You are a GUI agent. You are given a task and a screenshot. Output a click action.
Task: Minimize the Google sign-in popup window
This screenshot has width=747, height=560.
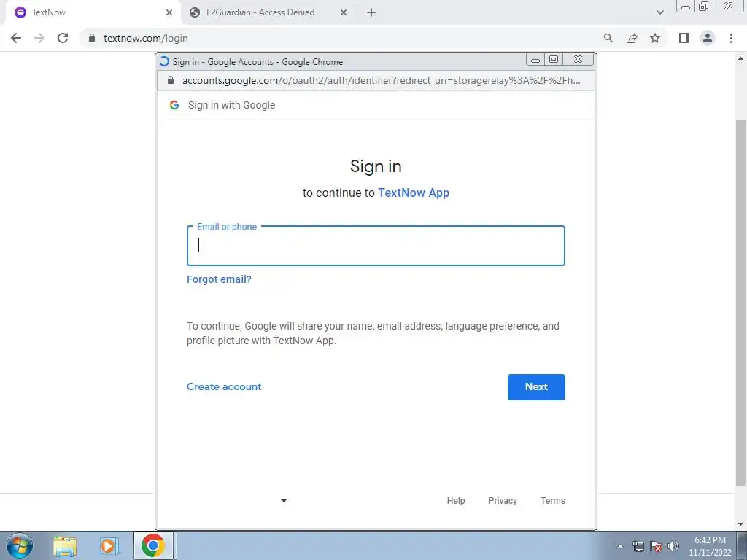[x=535, y=60]
